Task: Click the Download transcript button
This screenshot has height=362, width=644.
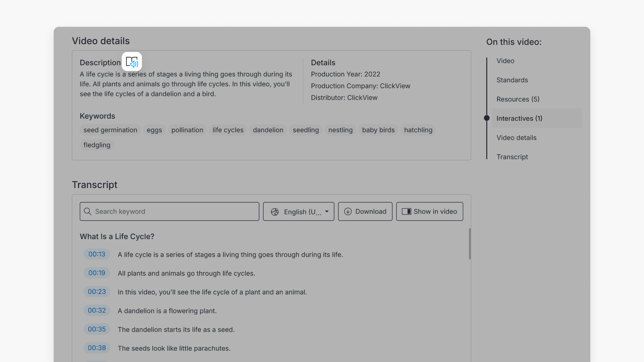Action: 365,212
